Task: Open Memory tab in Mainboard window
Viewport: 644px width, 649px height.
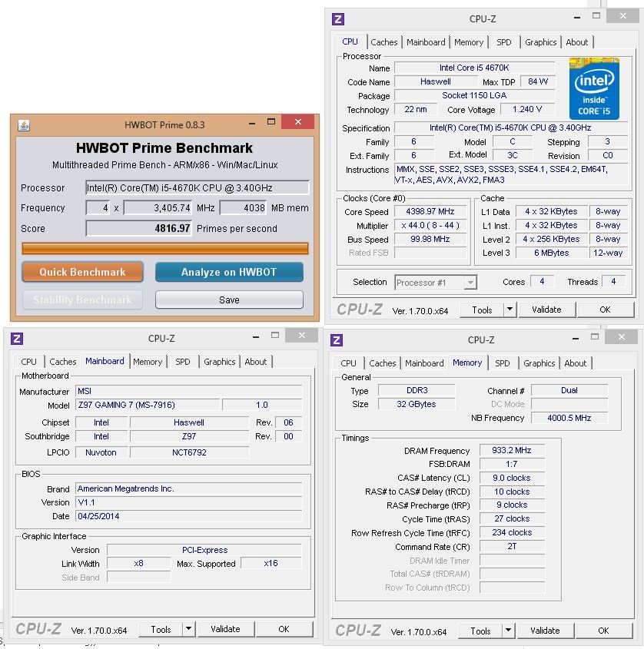Action: pos(148,362)
